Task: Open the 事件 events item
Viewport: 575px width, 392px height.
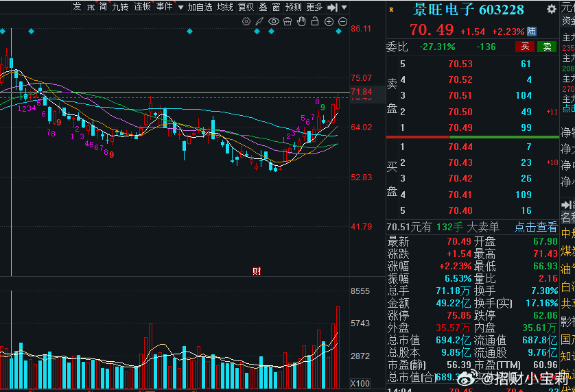Action: (x=164, y=7)
